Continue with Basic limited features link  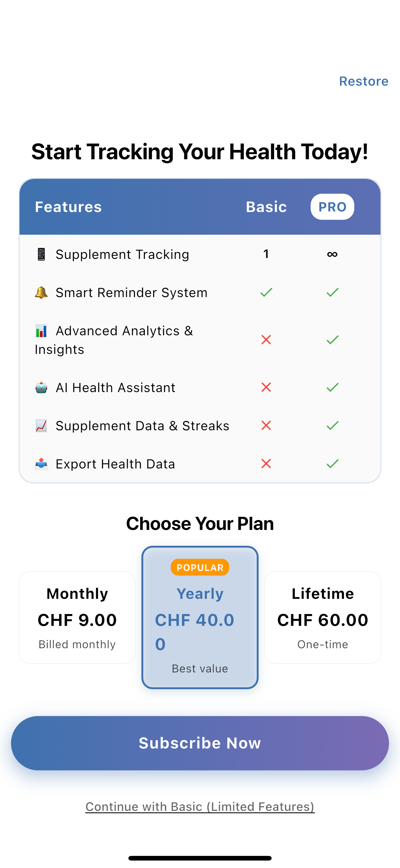(200, 806)
